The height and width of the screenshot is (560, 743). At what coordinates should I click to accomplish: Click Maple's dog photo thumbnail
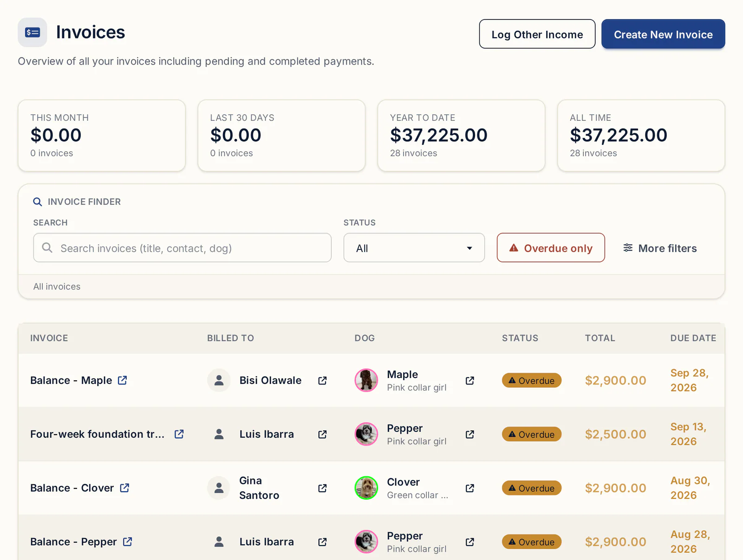[366, 380]
